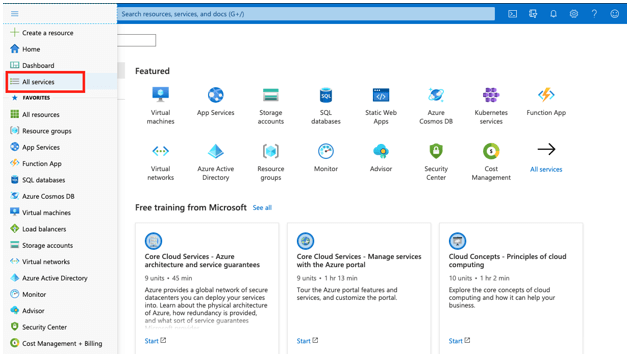Send feedback with the smiley icon
The image size is (631, 362).
(615, 14)
